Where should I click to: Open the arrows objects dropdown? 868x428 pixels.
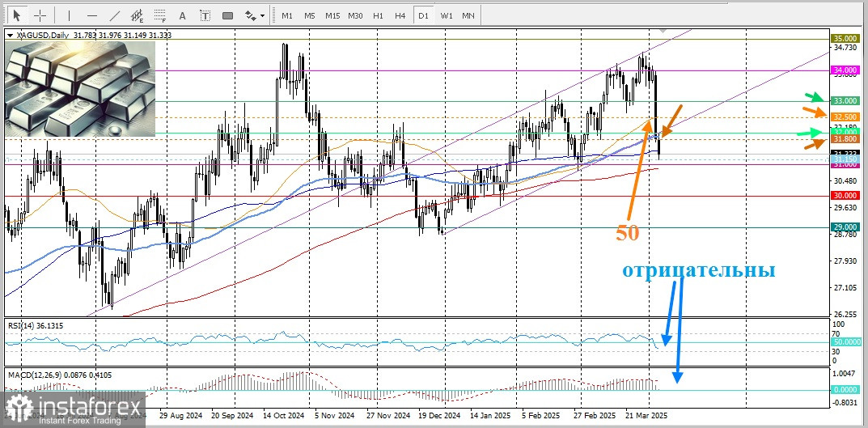tap(254, 15)
